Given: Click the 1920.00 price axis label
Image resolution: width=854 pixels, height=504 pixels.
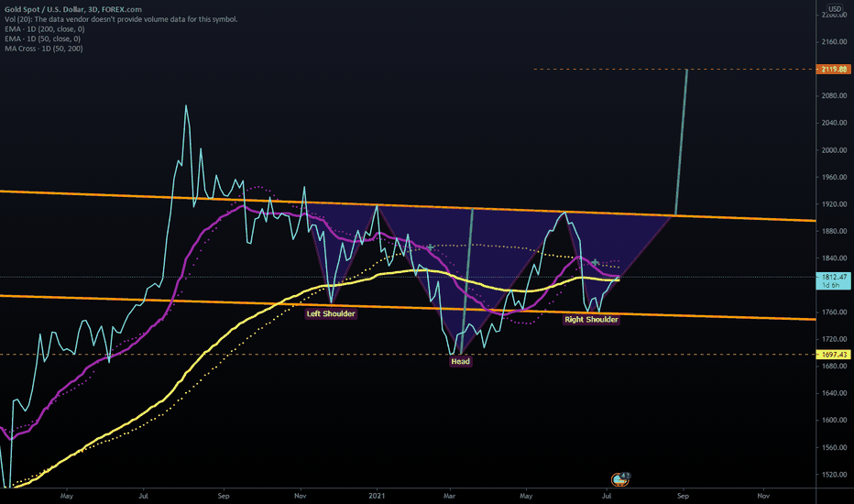Looking at the screenshot, I should 835,204.
